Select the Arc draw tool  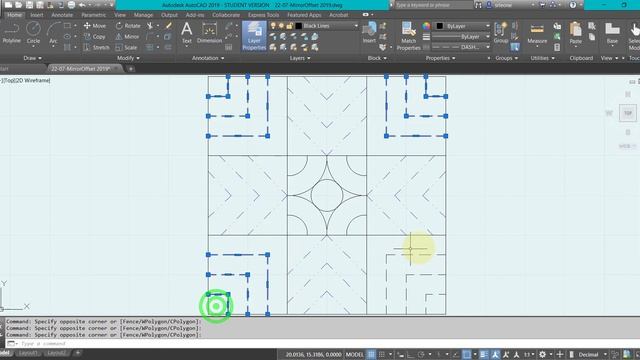(53, 33)
